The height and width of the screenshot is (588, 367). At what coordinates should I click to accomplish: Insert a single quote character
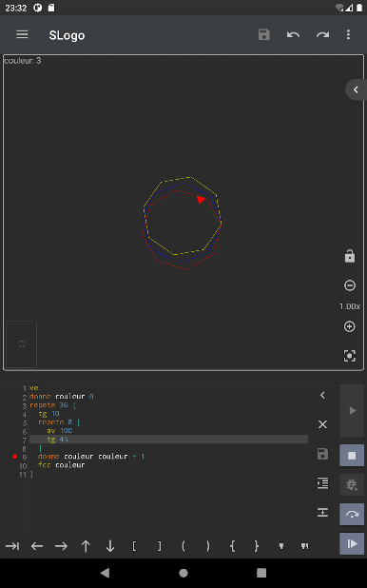coord(281,546)
